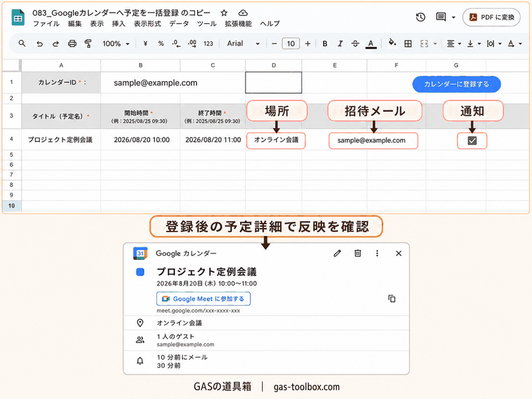Select row 10 header
The image size is (532, 399).
[x=11, y=205]
